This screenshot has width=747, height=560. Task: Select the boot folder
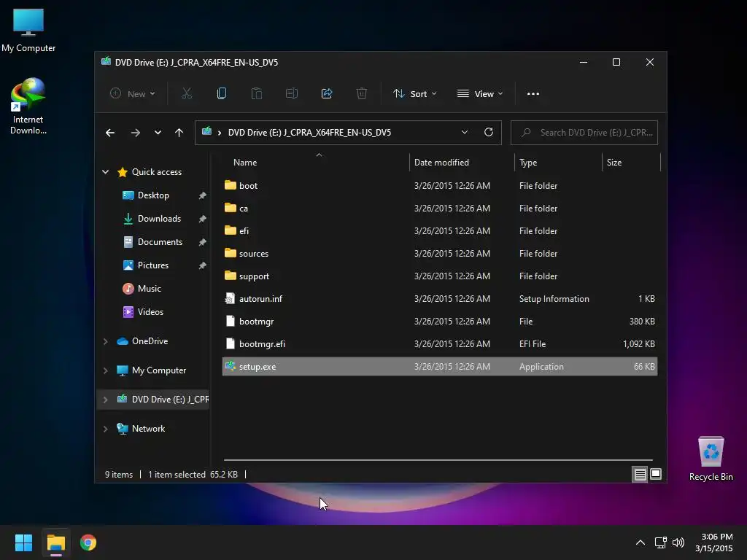coord(440,186)
